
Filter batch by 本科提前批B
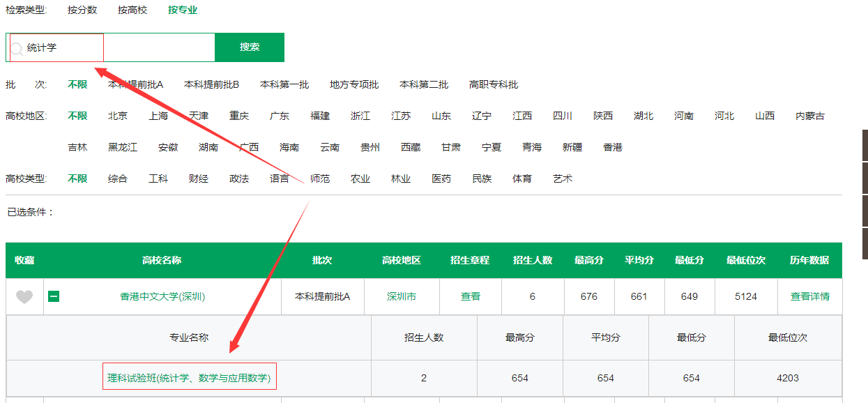click(212, 84)
